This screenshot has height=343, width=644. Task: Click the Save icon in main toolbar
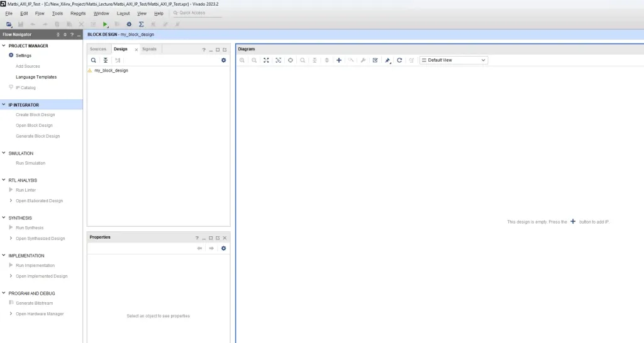click(x=21, y=24)
